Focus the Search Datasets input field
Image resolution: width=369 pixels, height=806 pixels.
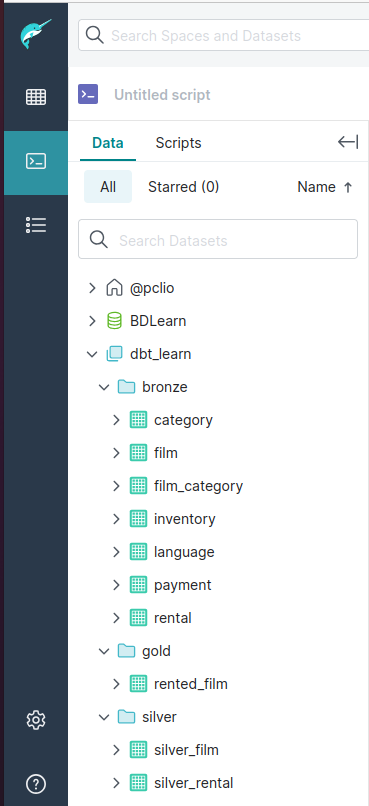(x=218, y=239)
